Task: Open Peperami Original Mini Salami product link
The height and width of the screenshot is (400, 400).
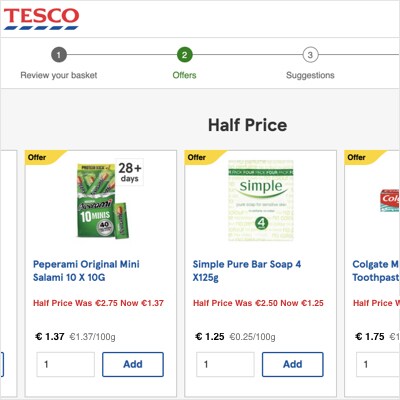Action: [86, 271]
